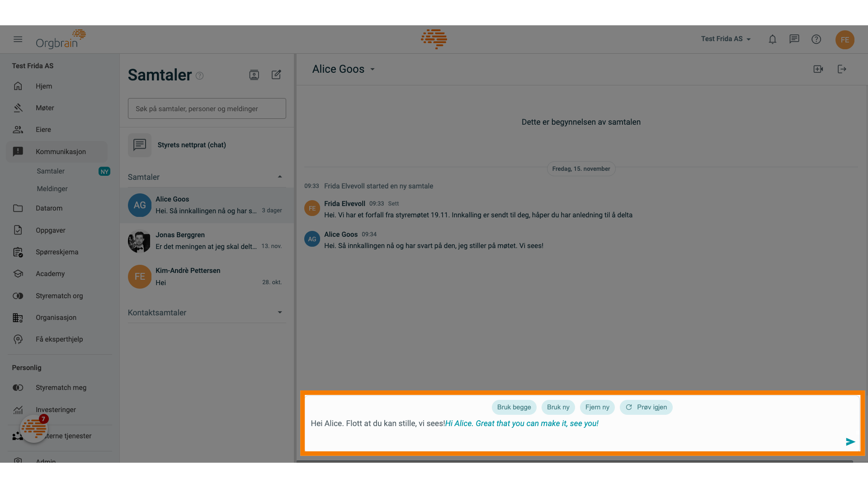Toggle the Fjern ny option in message composer
This screenshot has width=868, height=488.
point(597,407)
